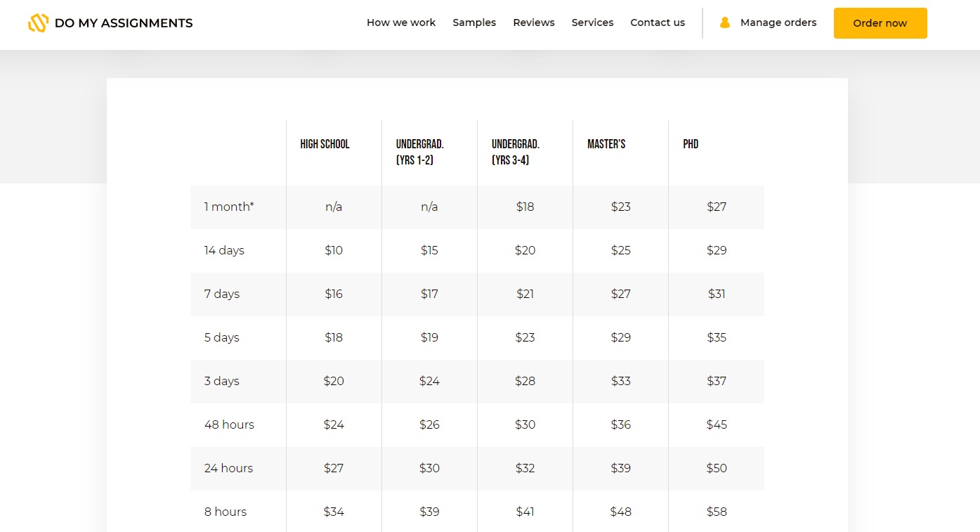The image size is (980, 532).
Task: Click the $23 price in the 5 days row
Action: [525, 337]
